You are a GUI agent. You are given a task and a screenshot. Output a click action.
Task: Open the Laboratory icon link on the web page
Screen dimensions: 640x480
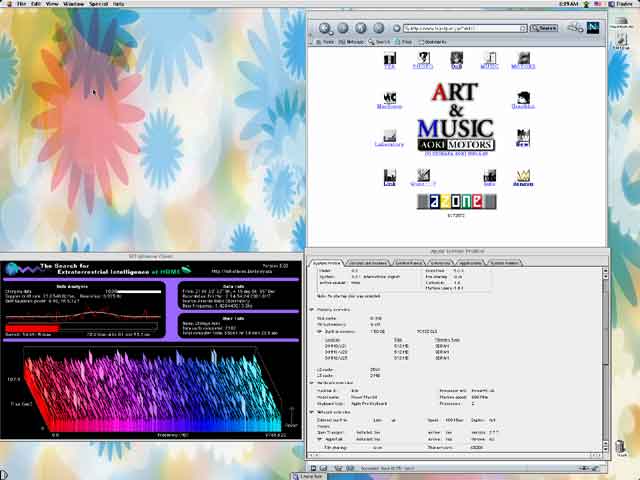389,138
